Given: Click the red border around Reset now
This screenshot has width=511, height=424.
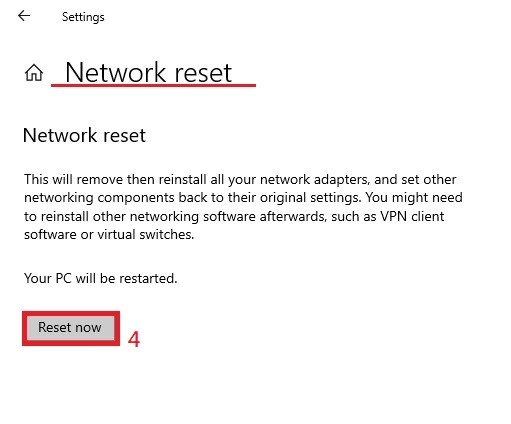Looking at the screenshot, I should click(x=71, y=313).
